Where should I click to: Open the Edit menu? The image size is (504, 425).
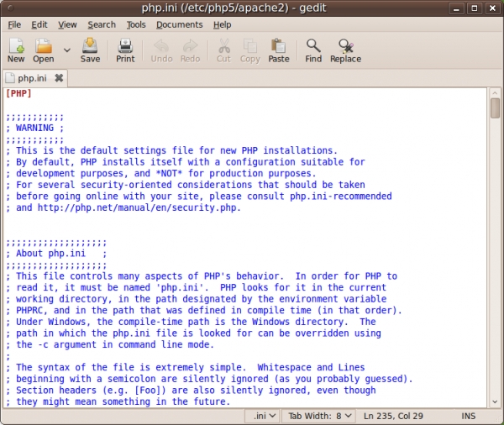click(x=39, y=24)
